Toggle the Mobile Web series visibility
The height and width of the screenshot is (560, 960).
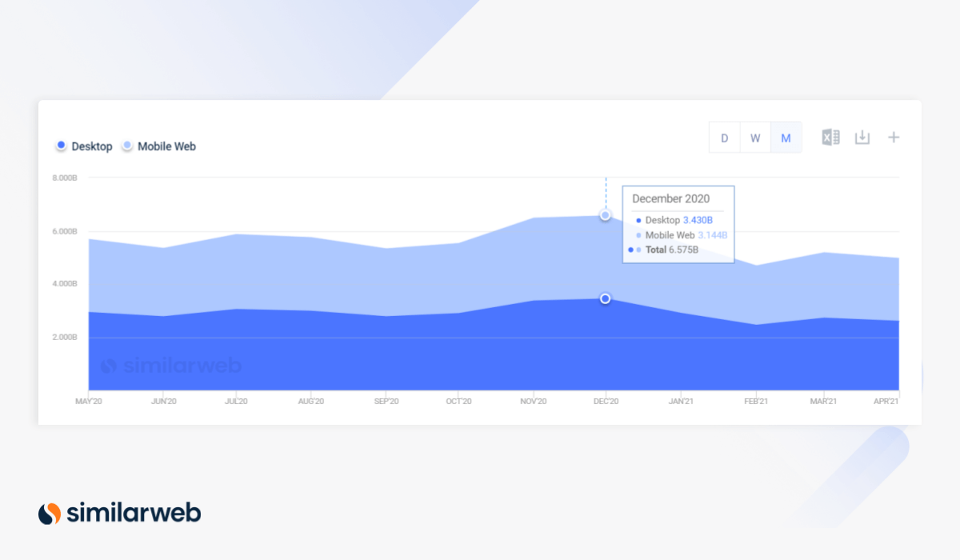click(x=158, y=146)
